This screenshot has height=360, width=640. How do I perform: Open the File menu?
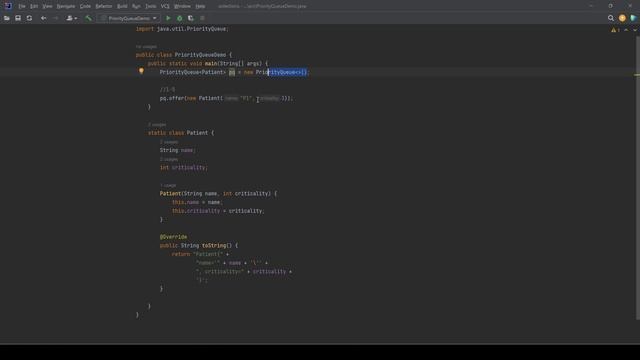(22, 6)
